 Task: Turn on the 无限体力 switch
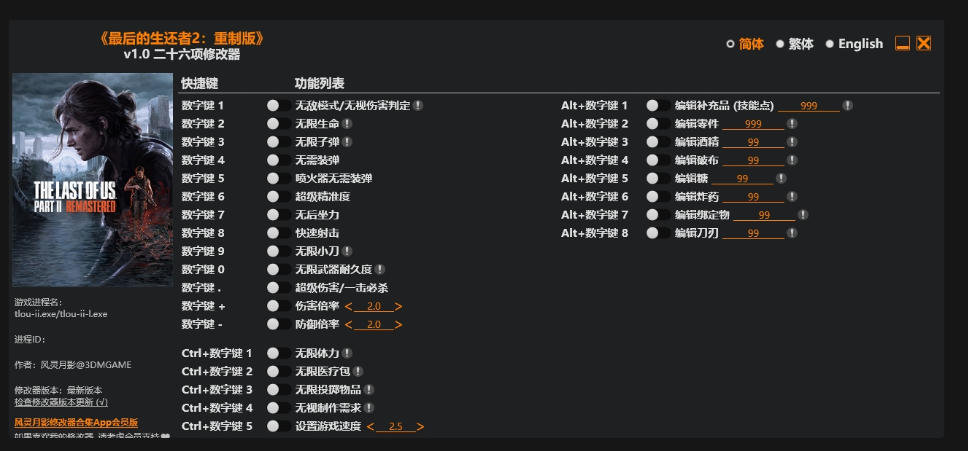pos(278,354)
